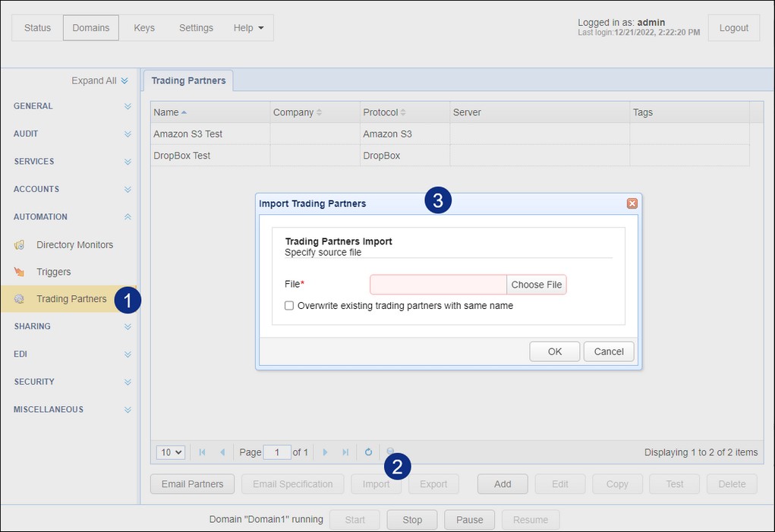Click the Export button

[433, 484]
